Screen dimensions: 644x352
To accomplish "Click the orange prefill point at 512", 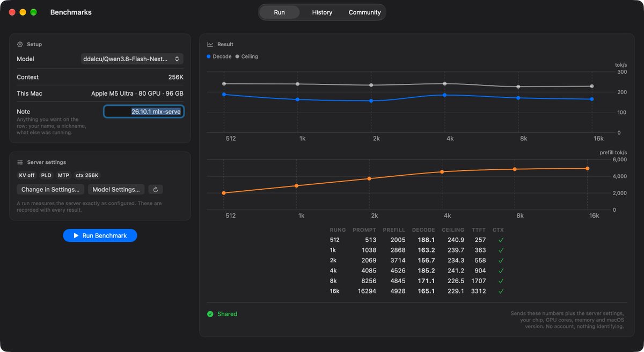I will [x=224, y=193].
